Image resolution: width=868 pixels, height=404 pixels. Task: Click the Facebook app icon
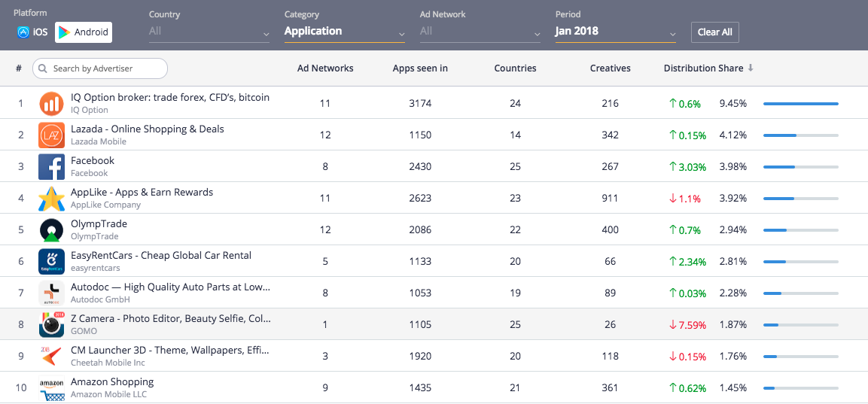51,167
